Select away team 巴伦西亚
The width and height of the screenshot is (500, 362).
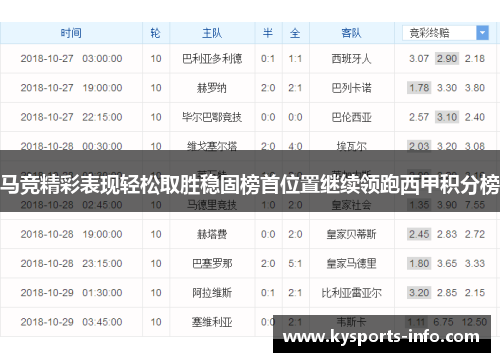pos(351,117)
